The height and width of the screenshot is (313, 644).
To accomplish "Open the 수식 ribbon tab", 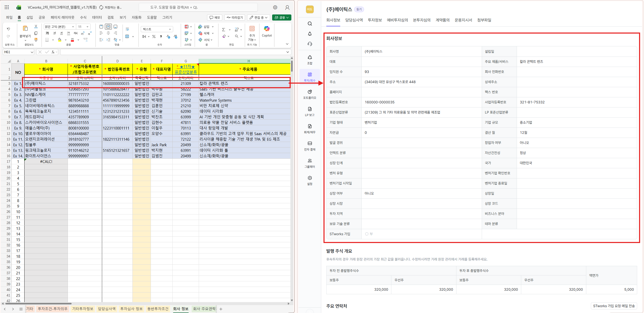I will click(83, 17).
